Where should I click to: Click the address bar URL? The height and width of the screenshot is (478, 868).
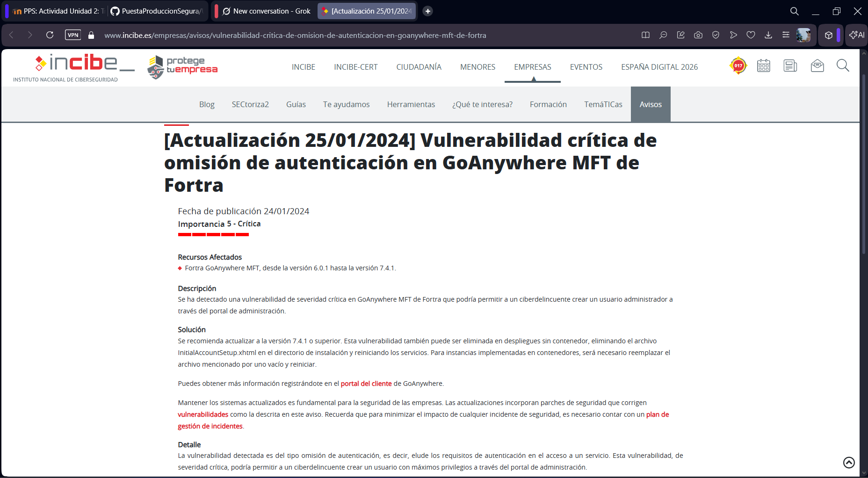pos(295,35)
